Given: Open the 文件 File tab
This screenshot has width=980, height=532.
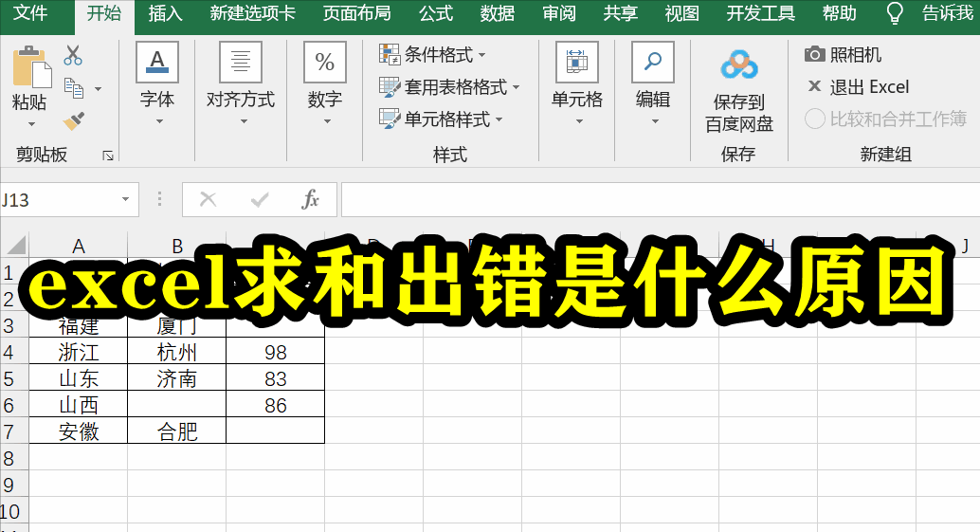Looking at the screenshot, I should click(30, 13).
